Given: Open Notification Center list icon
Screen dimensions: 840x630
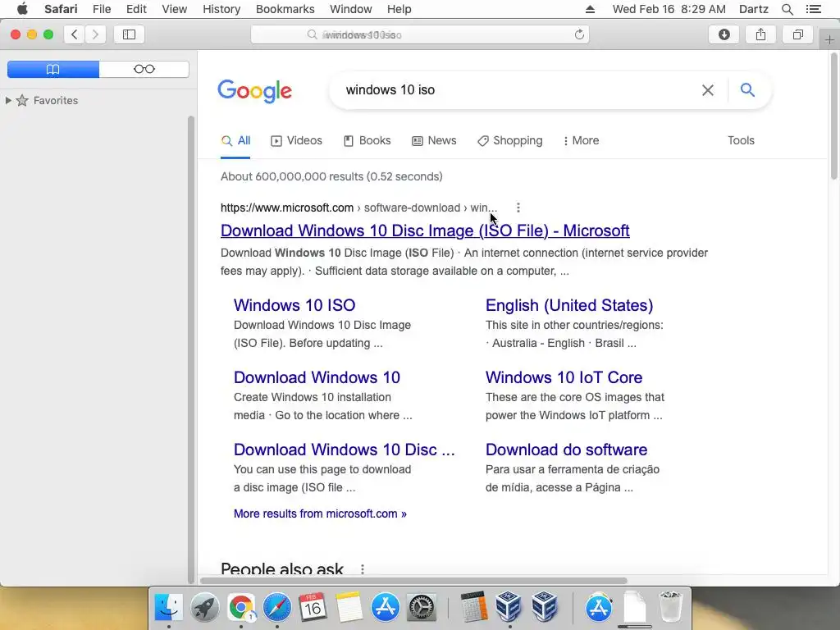Looking at the screenshot, I should pos(814,9).
